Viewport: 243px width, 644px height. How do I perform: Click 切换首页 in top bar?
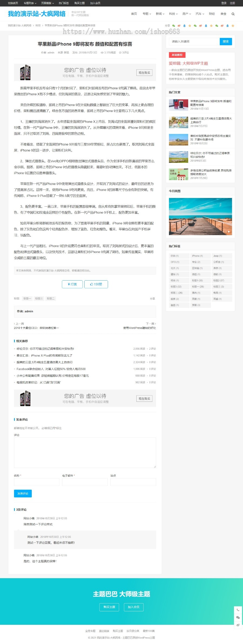[13, 3]
